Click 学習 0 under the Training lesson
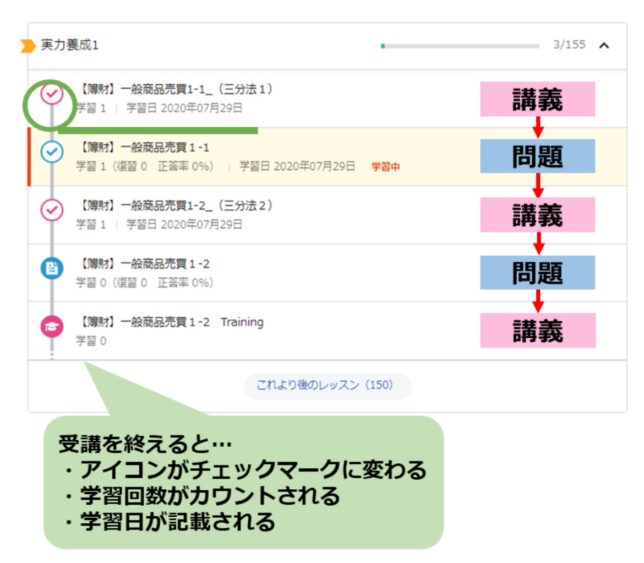The width and height of the screenshot is (644, 563). [x=91, y=341]
